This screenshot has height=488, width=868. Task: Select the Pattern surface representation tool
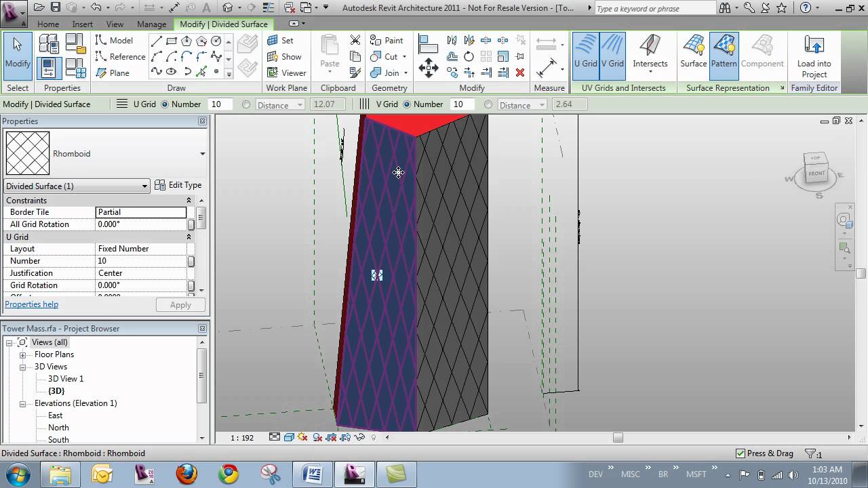(x=724, y=54)
